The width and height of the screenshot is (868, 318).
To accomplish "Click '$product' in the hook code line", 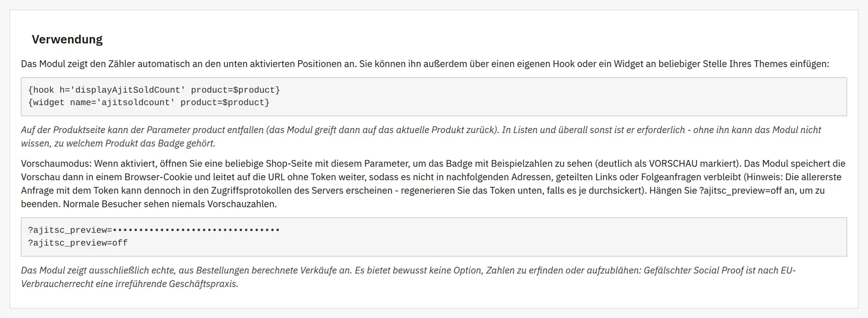I will click(x=254, y=90).
